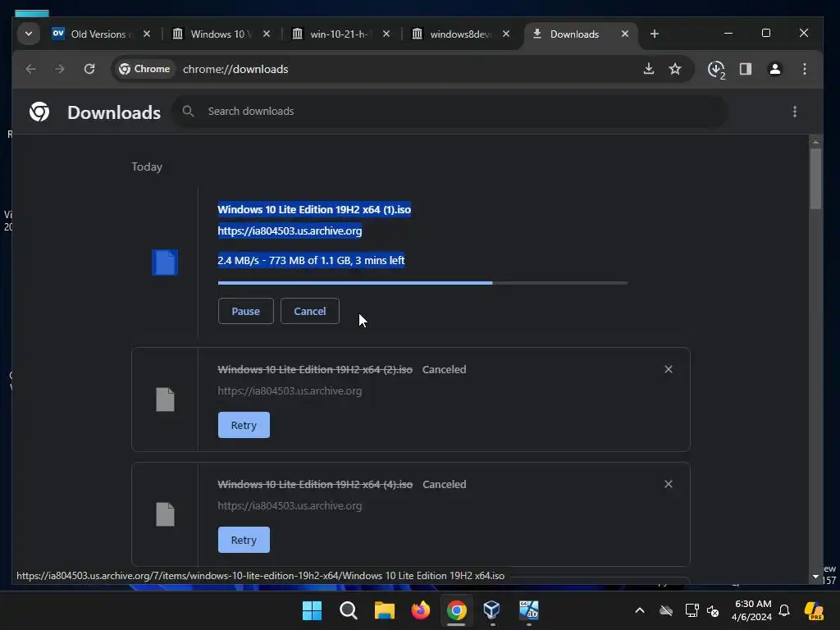This screenshot has height=630, width=840.
Task: Click the search magnifier in downloads bar
Action: pyautogui.click(x=188, y=112)
